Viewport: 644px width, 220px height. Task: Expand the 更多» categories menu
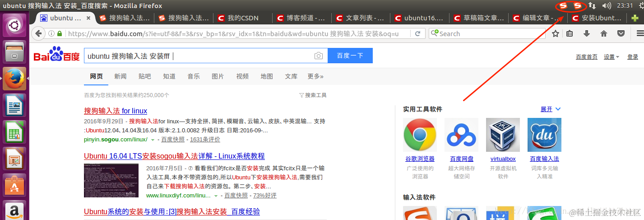315,76
